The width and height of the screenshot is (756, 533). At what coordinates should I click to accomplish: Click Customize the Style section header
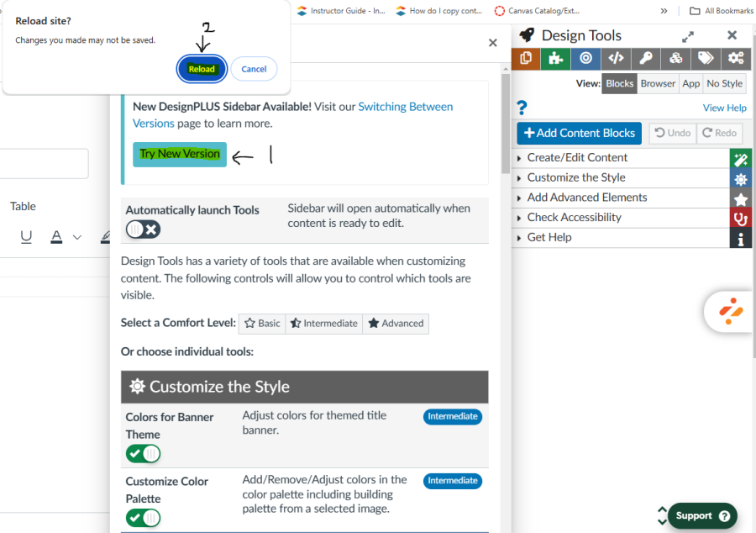305,387
